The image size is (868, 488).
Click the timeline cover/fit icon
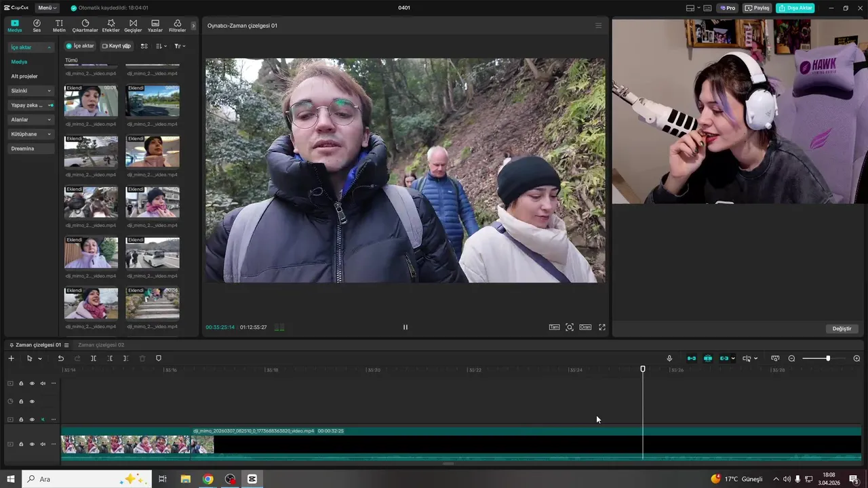(775, 359)
